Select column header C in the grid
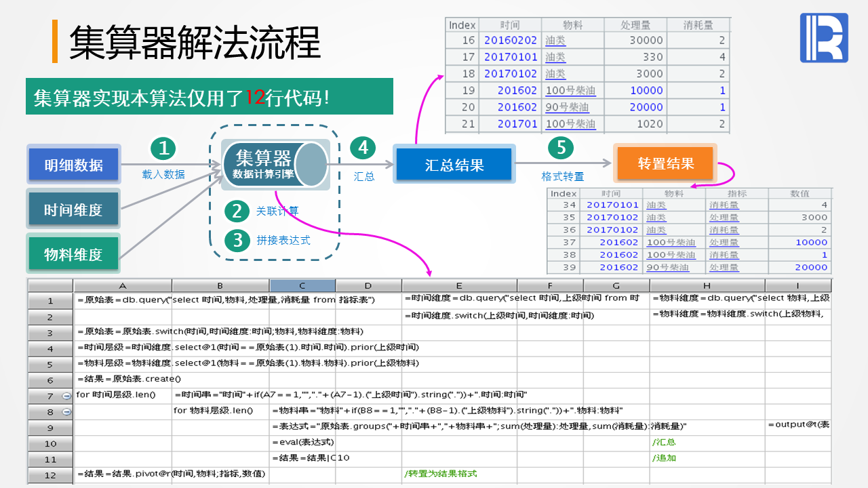The image size is (868, 488). (302, 285)
